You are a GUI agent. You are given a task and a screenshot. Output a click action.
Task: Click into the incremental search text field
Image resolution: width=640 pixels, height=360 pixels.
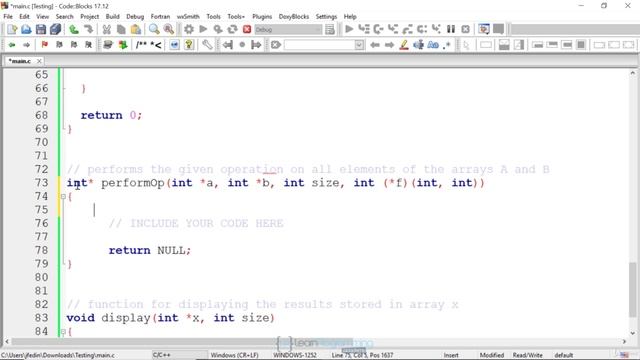point(319,45)
